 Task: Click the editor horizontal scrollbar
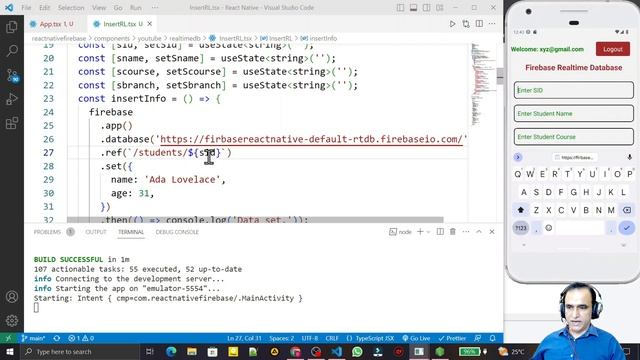click(255, 220)
